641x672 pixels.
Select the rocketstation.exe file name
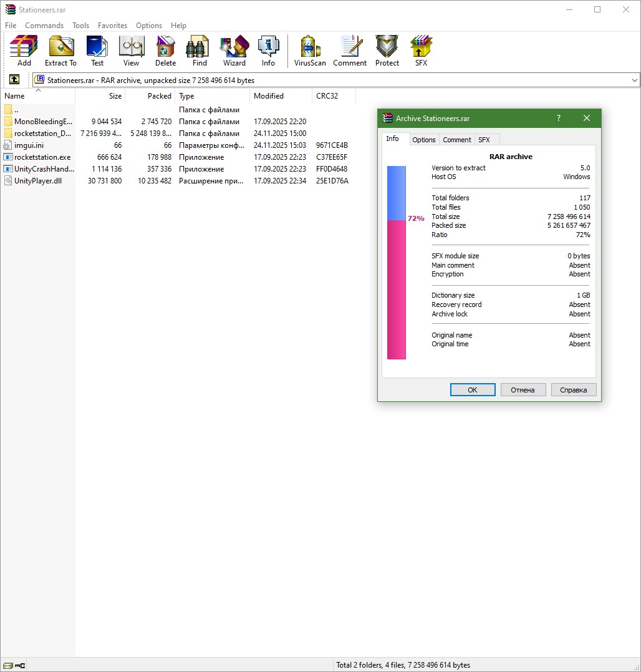(x=42, y=157)
